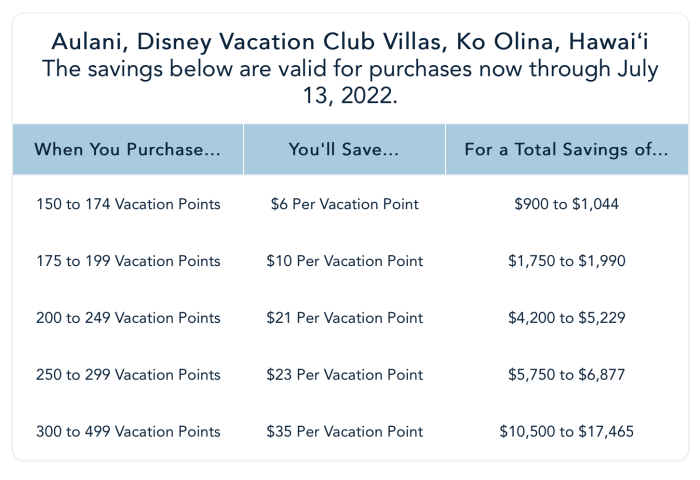
Task: Click the $1,750 to $1,990 savings cell
Action: [567, 261]
